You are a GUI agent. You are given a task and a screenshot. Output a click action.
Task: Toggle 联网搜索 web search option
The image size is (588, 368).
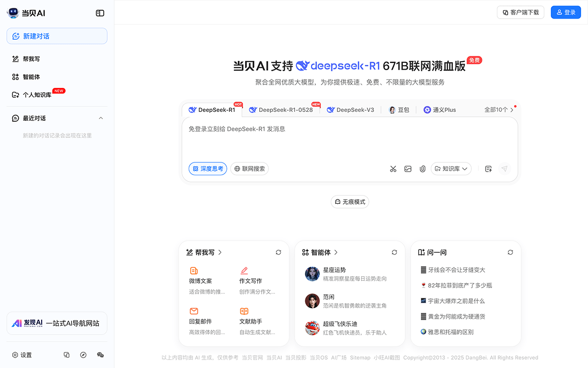249,169
